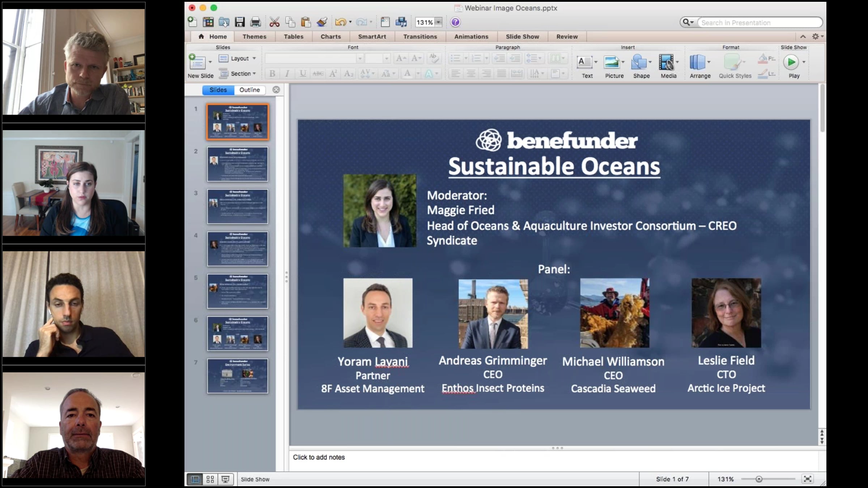Click the Format painter brush icon
This screenshot has width=868, height=488.
[x=322, y=22]
